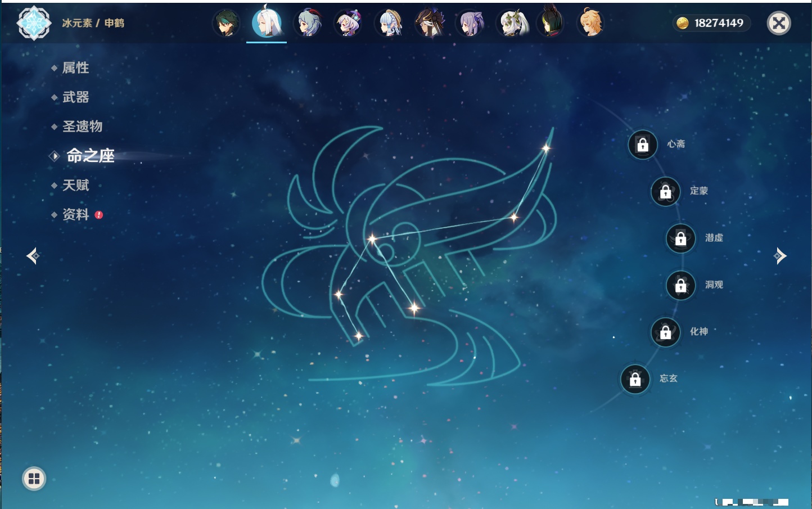Viewport: 812px width, 509px height.
Task: Select the avatar wearing dark ornate hat
Action: click(430, 23)
